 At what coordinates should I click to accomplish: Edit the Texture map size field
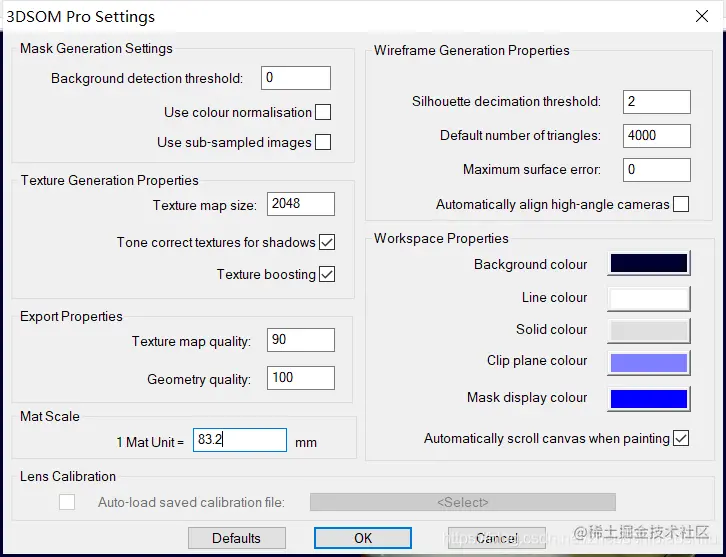(x=301, y=204)
